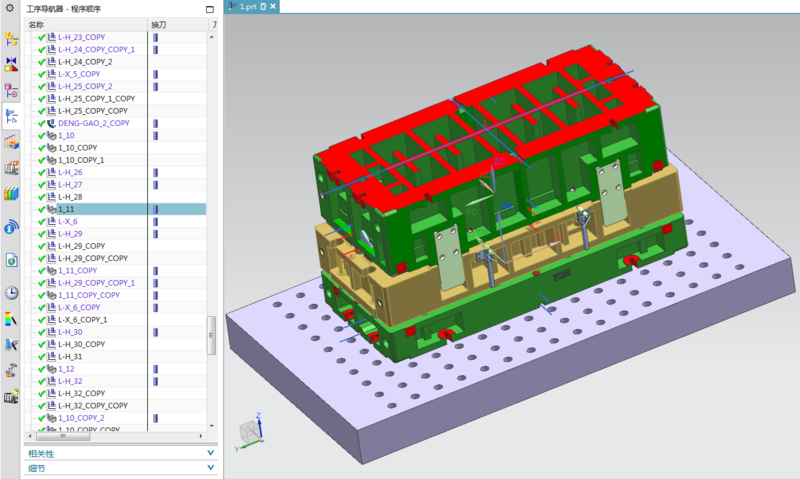The height and width of the screenshot is (479, 800).
Task: Click the robot machine tool sidebar icon
Action: pyautogui.click(x=12, y=370)
